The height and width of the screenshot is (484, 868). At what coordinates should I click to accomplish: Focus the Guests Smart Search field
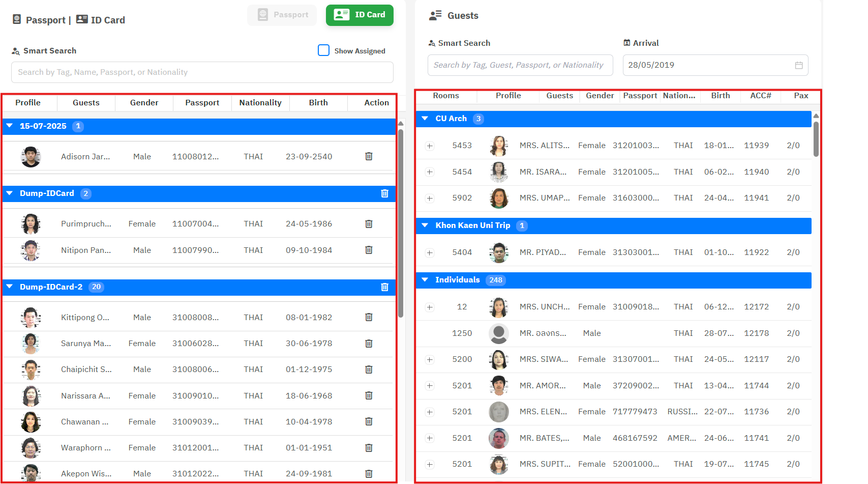[x=520, y=65]
